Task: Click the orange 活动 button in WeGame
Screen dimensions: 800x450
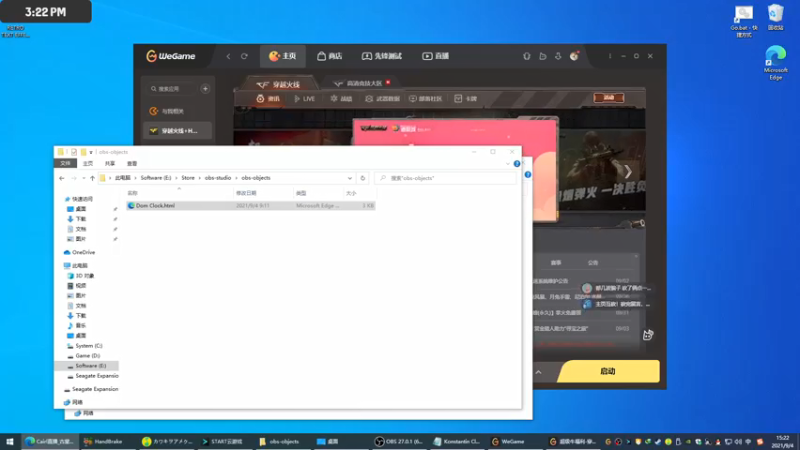Action: (609, 97)
